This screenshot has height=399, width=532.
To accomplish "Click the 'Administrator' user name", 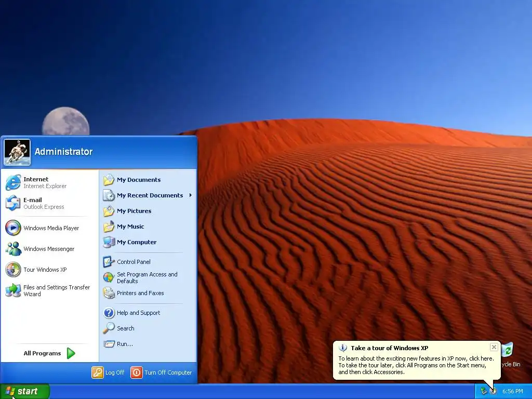I will click(63, 152).
